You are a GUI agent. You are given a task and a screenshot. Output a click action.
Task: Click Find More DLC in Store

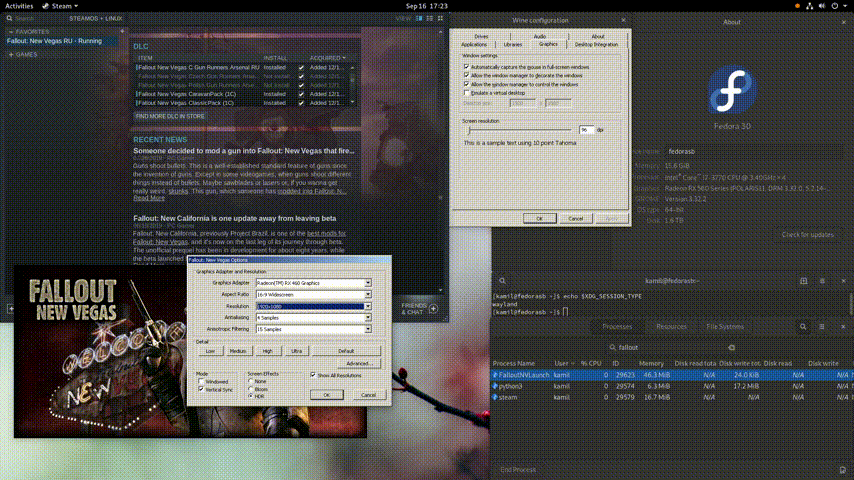(170, 117)
